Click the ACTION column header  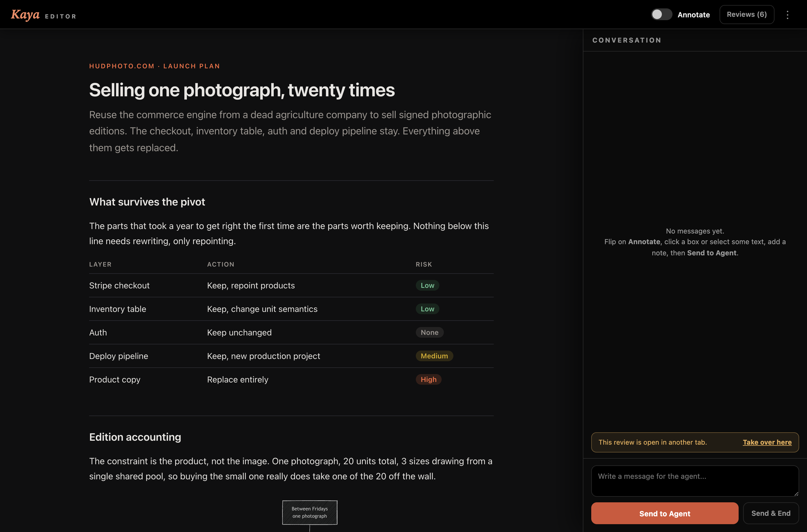click(x=221, y=264)
